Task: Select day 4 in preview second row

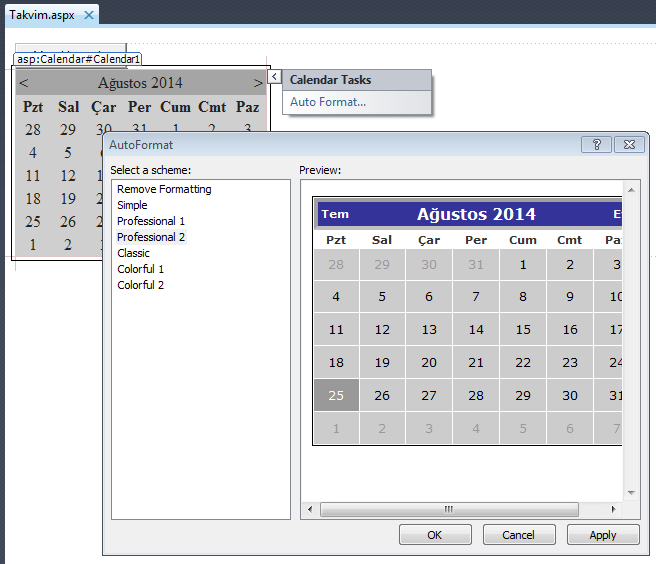Action: coord(336,297)
